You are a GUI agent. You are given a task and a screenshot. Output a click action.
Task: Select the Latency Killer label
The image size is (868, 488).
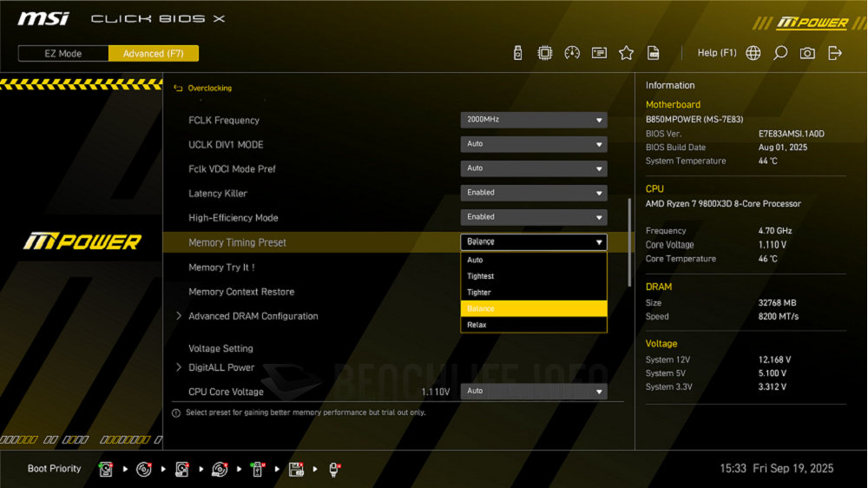coord(218,194)
